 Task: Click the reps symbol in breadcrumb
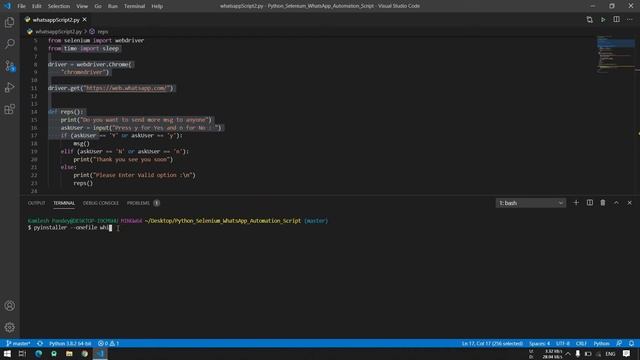[103, 31]
